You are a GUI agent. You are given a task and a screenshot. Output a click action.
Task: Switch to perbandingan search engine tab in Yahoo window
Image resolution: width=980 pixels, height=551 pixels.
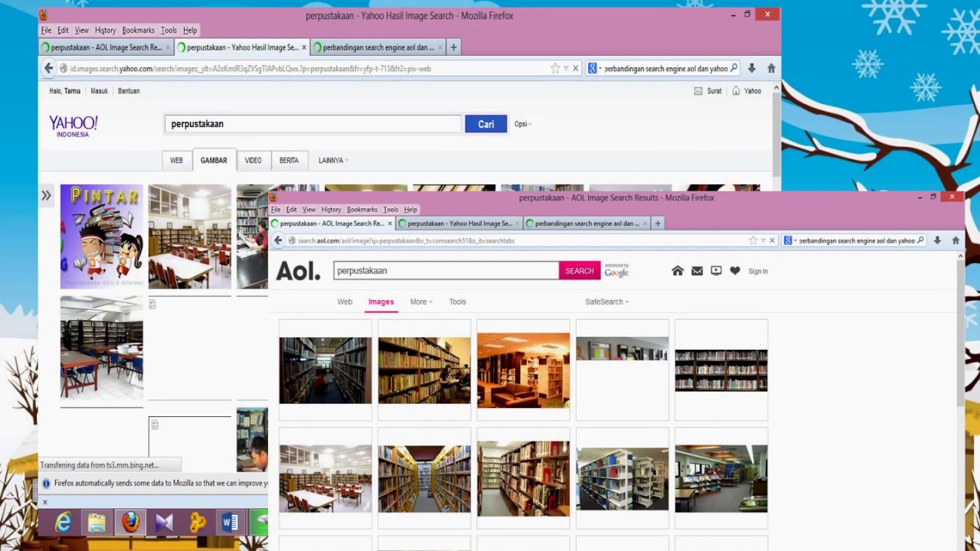(377, 47)
